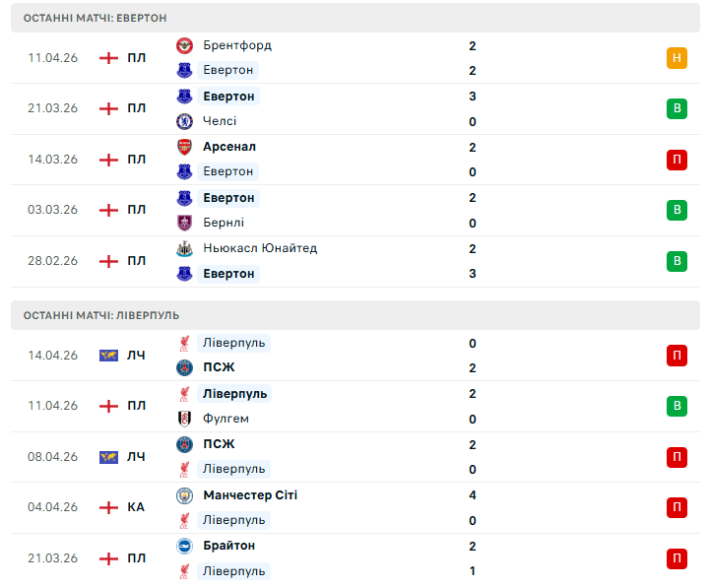Viewport: 709px width, 588px height.
Task: Click the orange draw badge for Brentford match
Action: (677, 58)
